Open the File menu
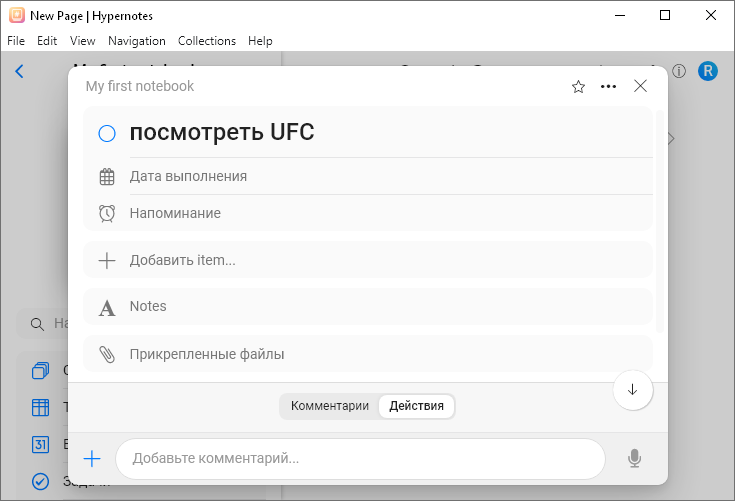The width and height of the screenshot is (735, 501). [16, 41]
